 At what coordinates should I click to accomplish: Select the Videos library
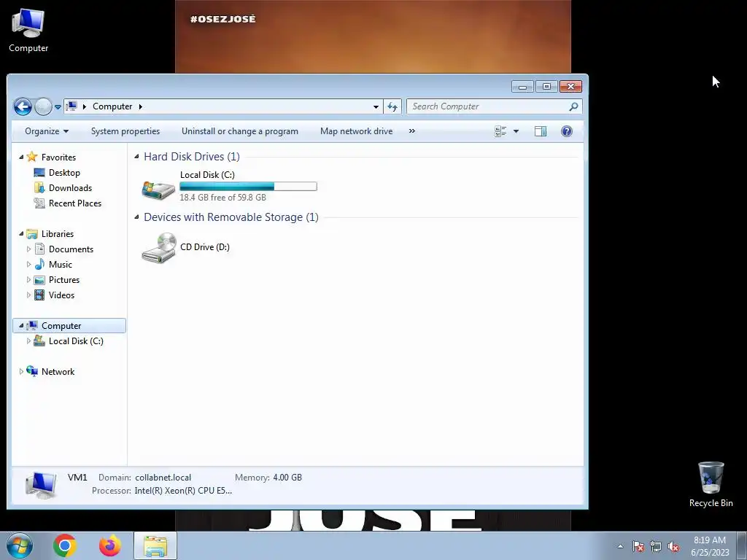click(x=61, y=295)
